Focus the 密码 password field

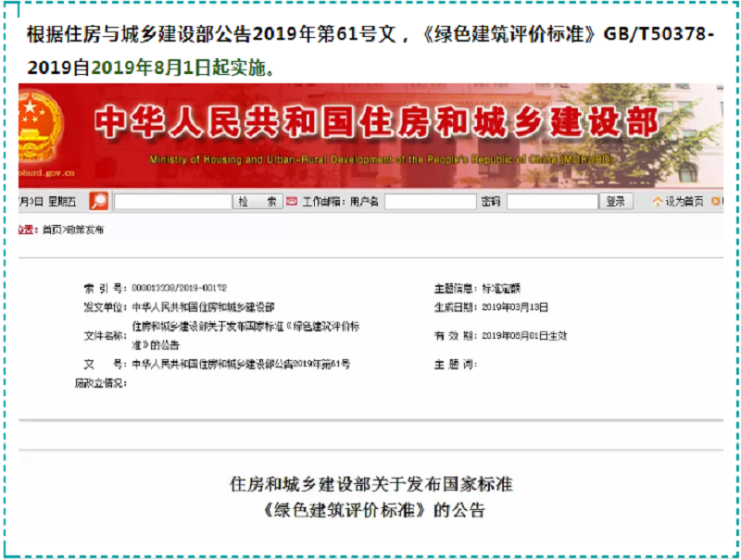click(x=552, y=202)
